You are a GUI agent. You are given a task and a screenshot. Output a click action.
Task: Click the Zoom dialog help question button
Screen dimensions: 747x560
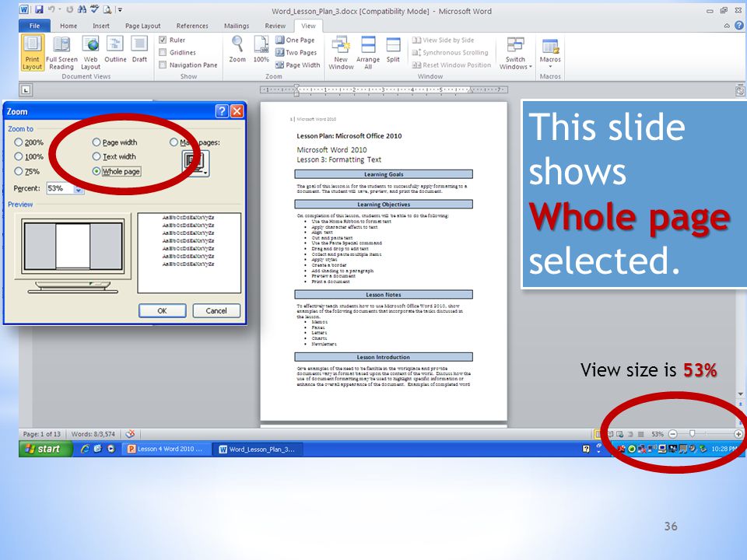click(x=222, y=111)
